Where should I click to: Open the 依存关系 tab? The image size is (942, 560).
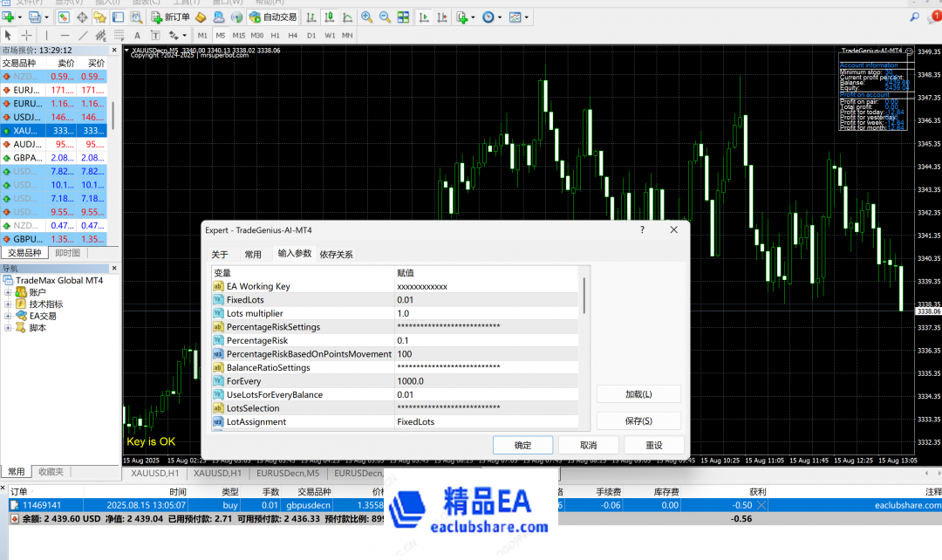pyautogui.click(x=337, y=255)
